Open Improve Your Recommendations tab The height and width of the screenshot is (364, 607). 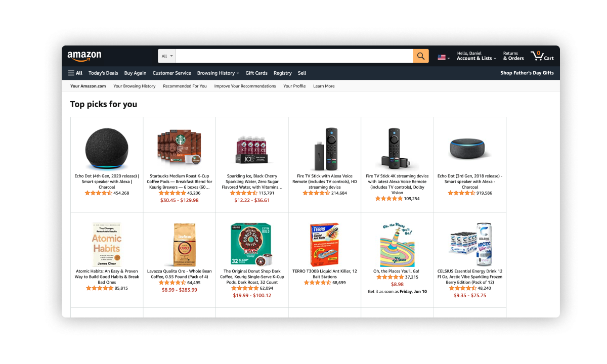(245, 86)
